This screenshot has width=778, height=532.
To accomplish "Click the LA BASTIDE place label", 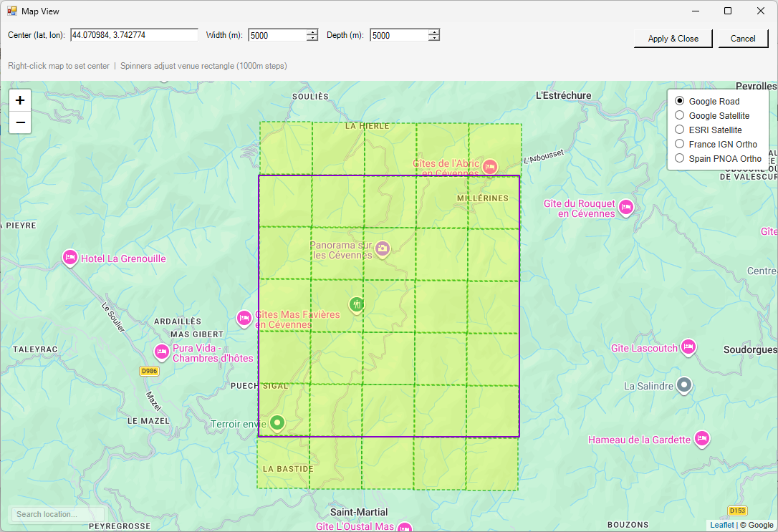I will [x=288, y=468].
